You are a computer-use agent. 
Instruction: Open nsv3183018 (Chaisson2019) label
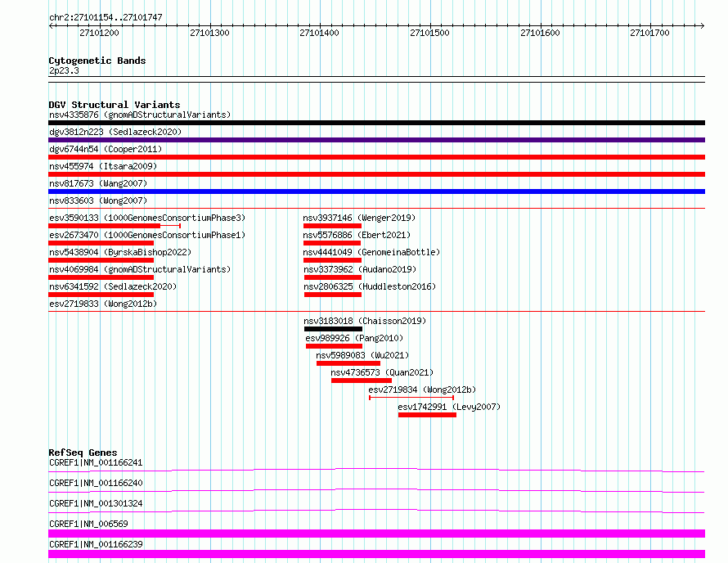coord(365,321)
